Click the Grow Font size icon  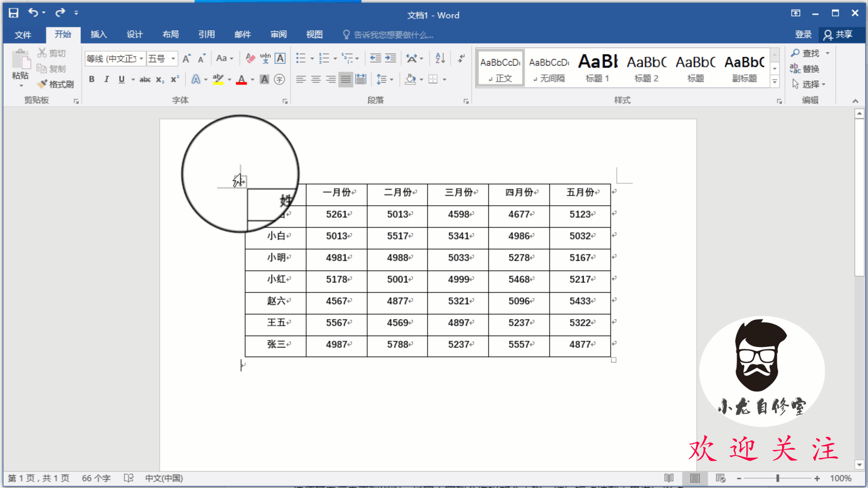point(186,58)
